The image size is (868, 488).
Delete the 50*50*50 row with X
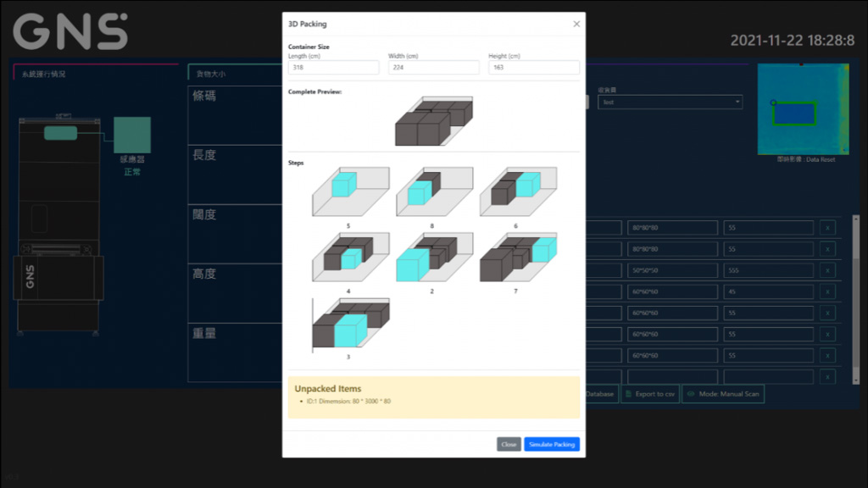(827, 270)
